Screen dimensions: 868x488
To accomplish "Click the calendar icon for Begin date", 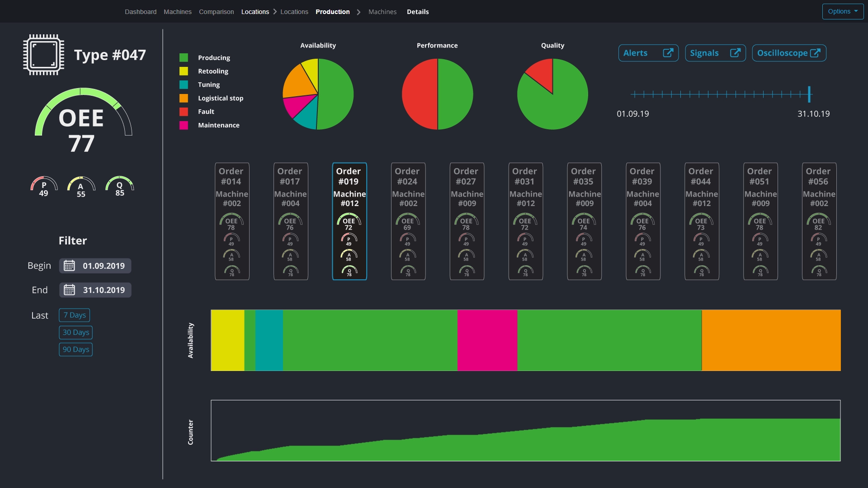I will (x=69, y=266).
